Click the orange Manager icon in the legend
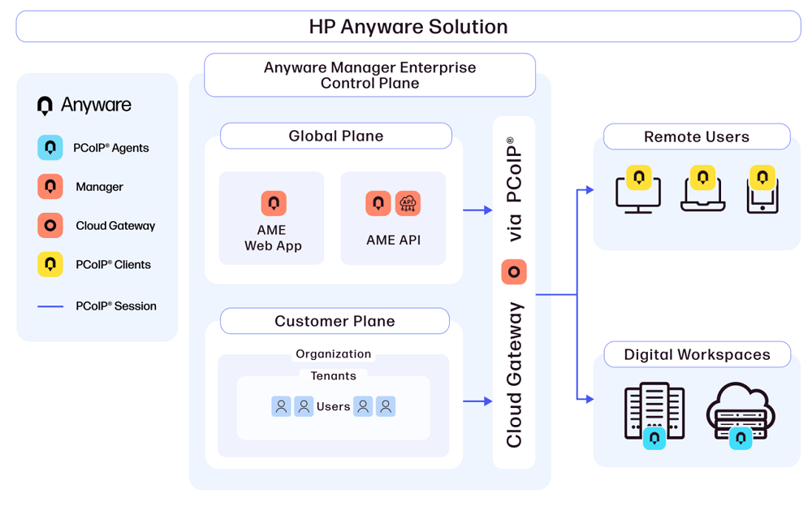The width and height of the screenshot is (812, 507). pos(50,187)
